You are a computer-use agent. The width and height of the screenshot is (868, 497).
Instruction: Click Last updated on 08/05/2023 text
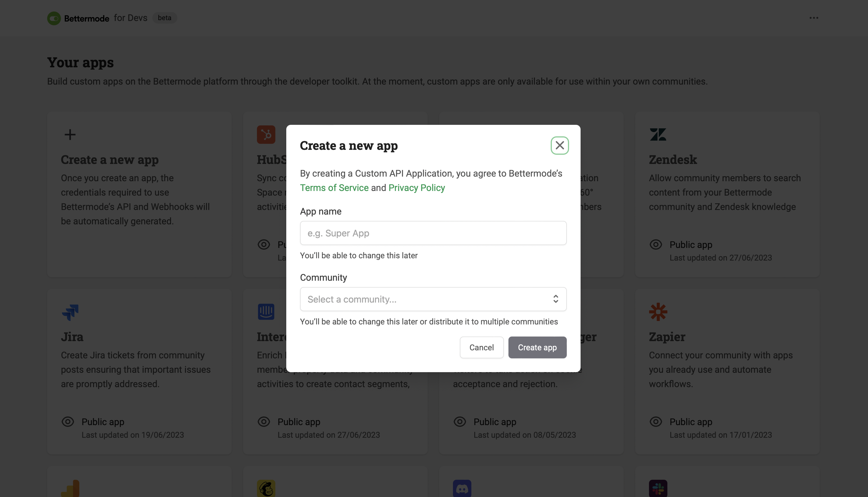525,435
